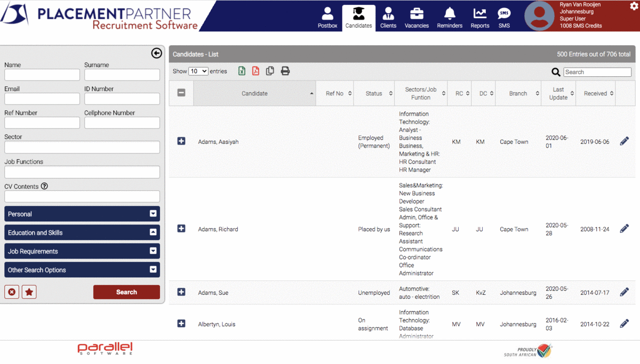
Task: Save search as favourite with star button
Action: pos(29,292)
